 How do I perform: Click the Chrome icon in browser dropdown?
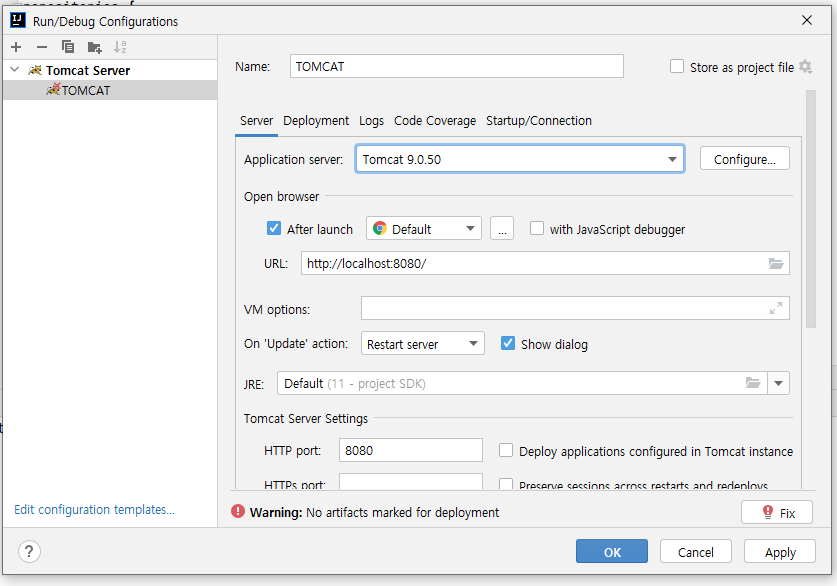pyautogui.click(x=380, y=228)
